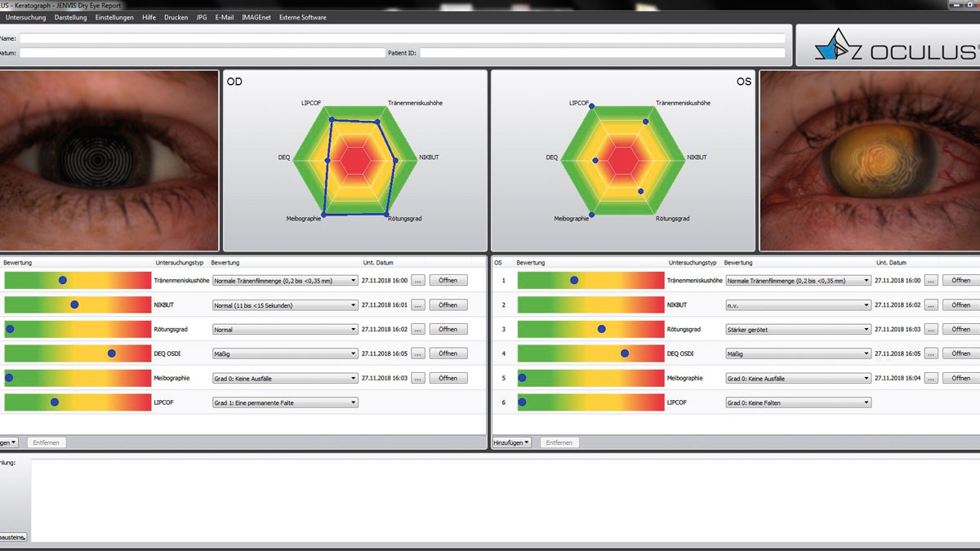Open the Untersuchung menu

pos(25,17)
